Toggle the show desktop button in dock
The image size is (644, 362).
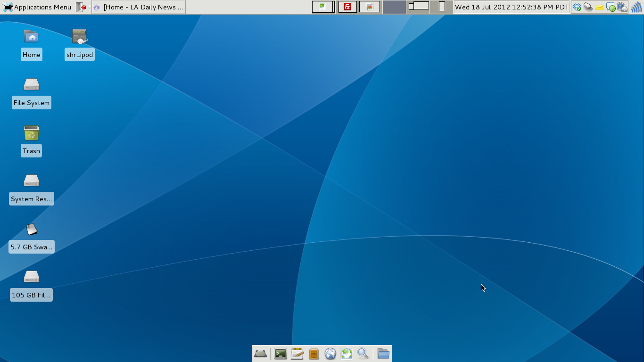click(x=261, y=354)
